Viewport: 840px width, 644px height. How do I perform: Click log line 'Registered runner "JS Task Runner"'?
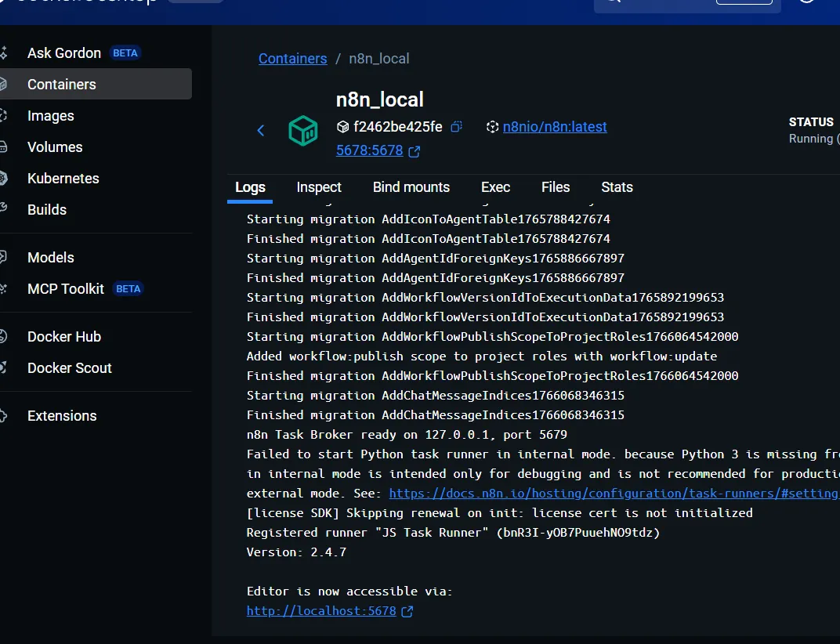pyautogui.click(x=453, y=533)
